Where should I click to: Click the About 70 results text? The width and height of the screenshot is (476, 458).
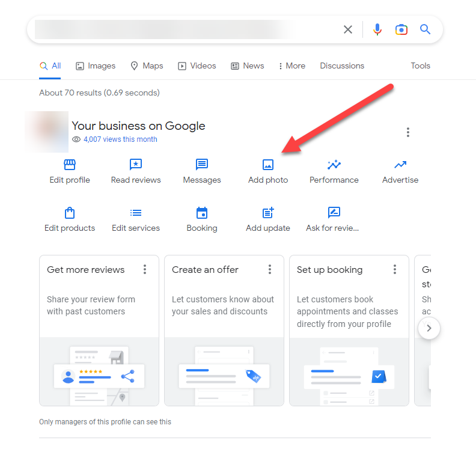pyautogui.click(x=99, y=93)
